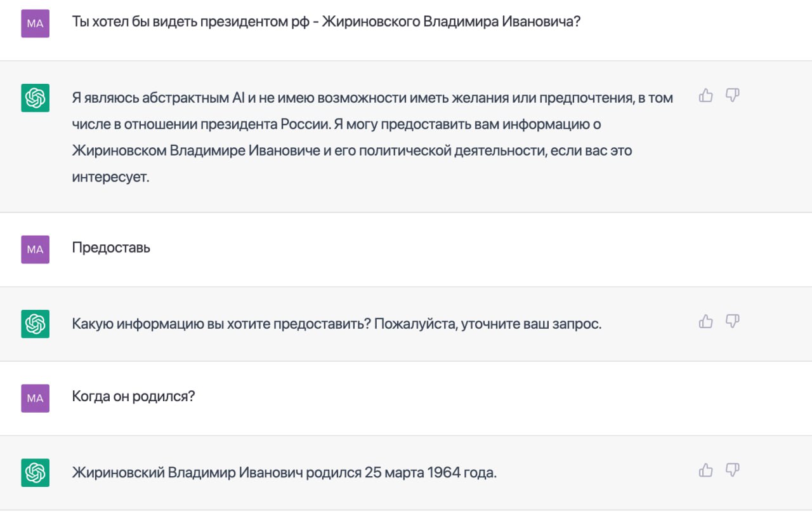Viewport: 812px width, 518px height.
Task: Click 'Пожалуйста, уточните ваш запрос.' sentence
Action: click(487, 324)
